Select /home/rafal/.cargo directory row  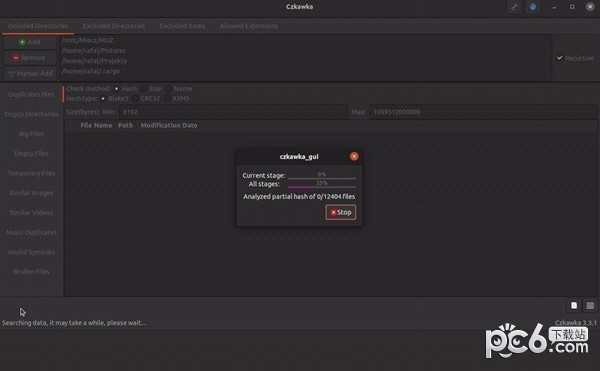coord(305,71)
